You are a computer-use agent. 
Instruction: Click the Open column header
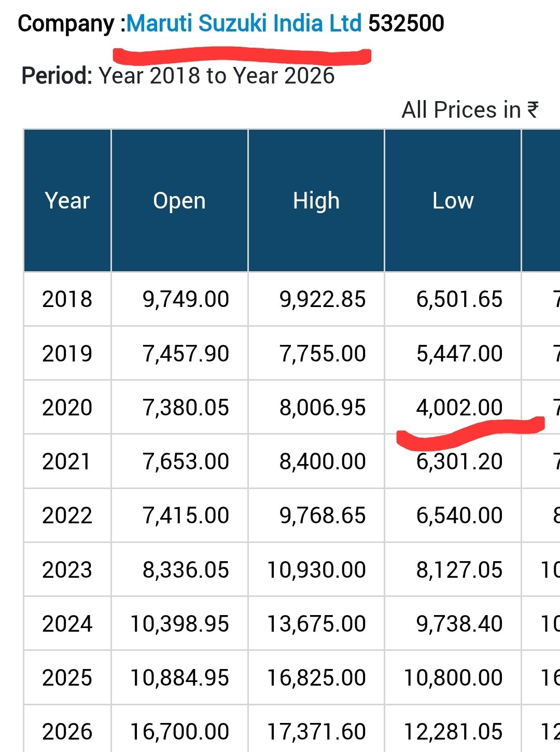179,201
